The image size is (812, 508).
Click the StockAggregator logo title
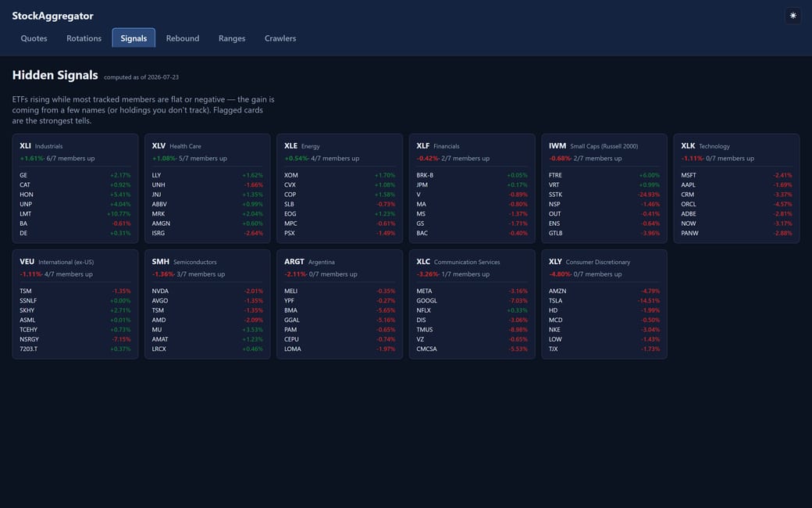(53, 16)
